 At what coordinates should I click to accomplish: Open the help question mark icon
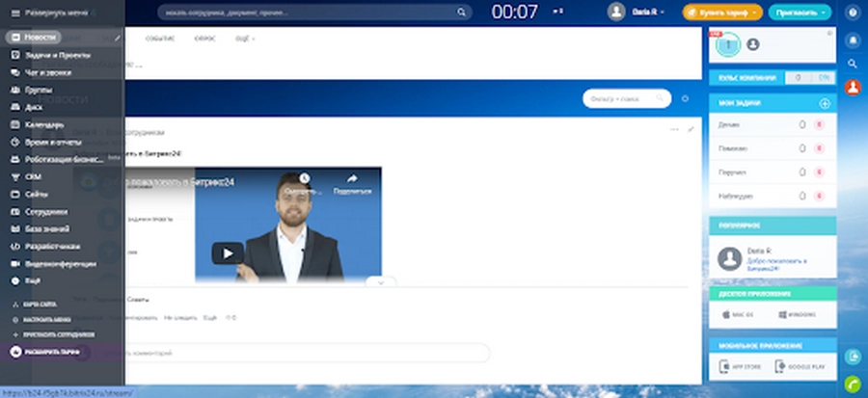click(x=853, y=13)
